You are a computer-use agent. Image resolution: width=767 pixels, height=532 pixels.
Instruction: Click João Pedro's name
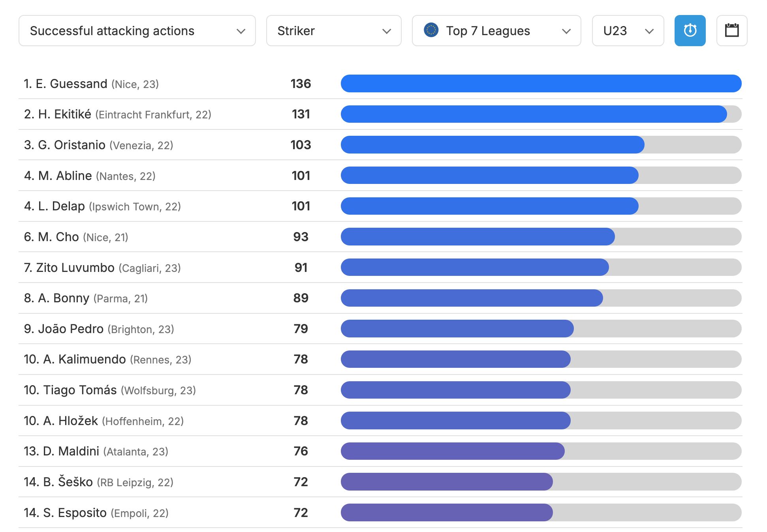[71, 329]
